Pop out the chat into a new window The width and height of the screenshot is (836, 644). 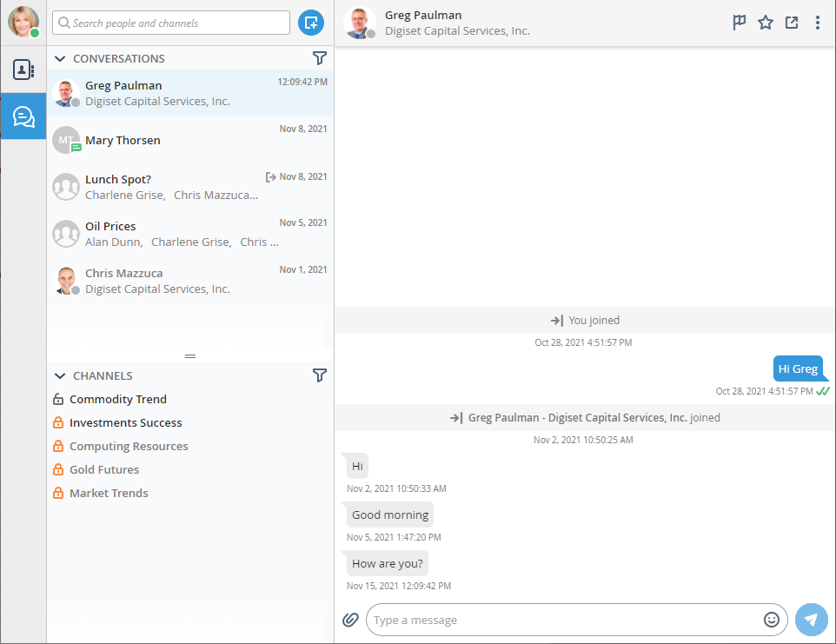[791, 23]
